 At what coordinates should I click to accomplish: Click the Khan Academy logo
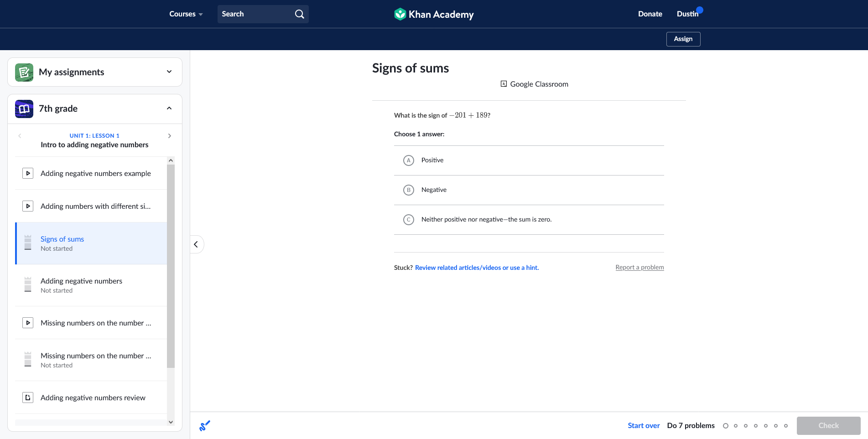tap(434, 14)
